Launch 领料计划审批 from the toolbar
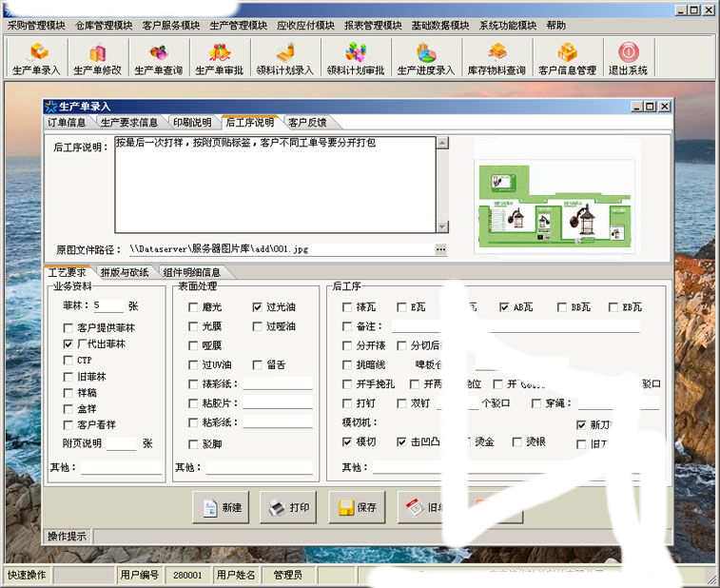Viewport: 720px width, 588px height. (356, 58)
